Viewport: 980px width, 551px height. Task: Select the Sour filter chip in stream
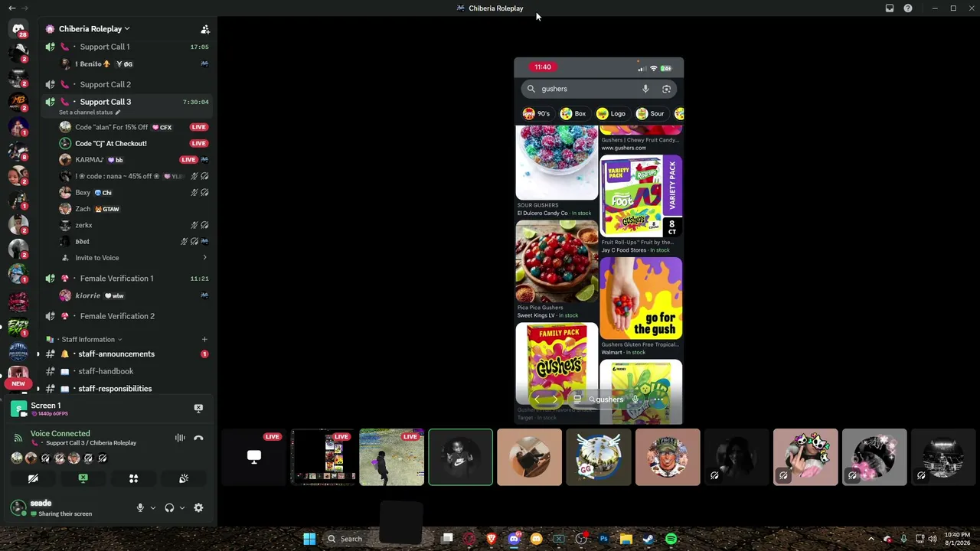tap(651, 113)
